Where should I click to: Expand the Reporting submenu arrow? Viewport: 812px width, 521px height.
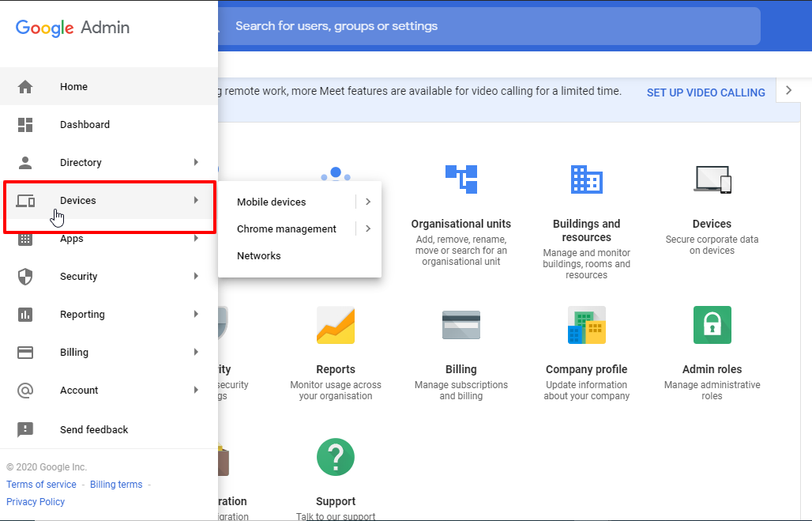(x=196, y=314)
